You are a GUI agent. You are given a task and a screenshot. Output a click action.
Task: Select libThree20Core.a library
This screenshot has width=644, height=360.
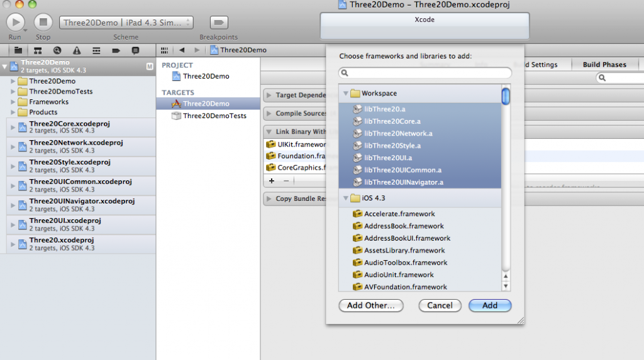point(419,121)
